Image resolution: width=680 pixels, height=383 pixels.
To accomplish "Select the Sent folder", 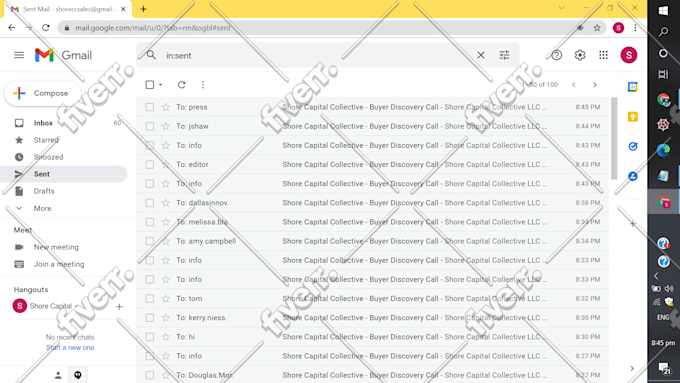I will (64, 174).
